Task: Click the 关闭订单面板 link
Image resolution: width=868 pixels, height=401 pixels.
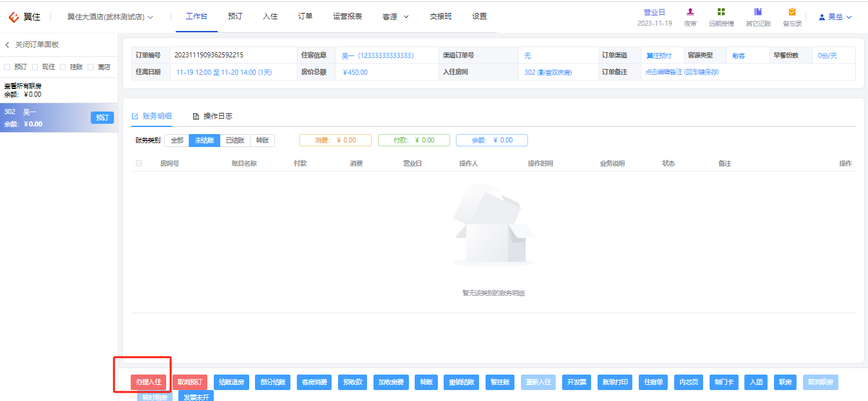Action: click(x=37, y=44)
